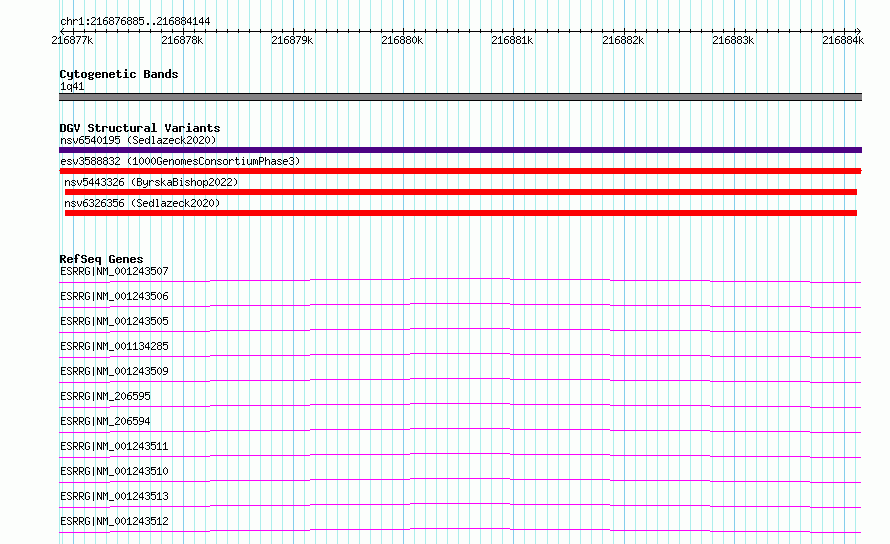Select the red nsv5443326 variant bar
The height and width of the screenshot is (544, 890).
point(461,192)
